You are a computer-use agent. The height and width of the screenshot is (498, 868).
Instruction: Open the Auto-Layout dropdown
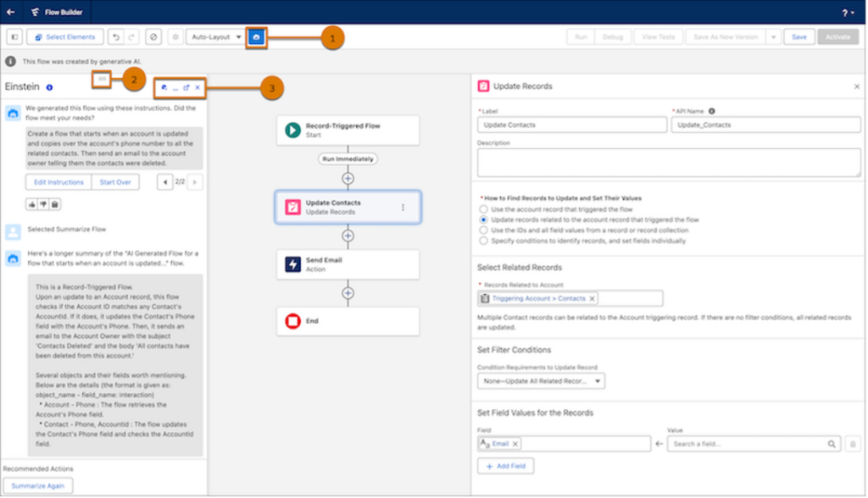(216, 37)
